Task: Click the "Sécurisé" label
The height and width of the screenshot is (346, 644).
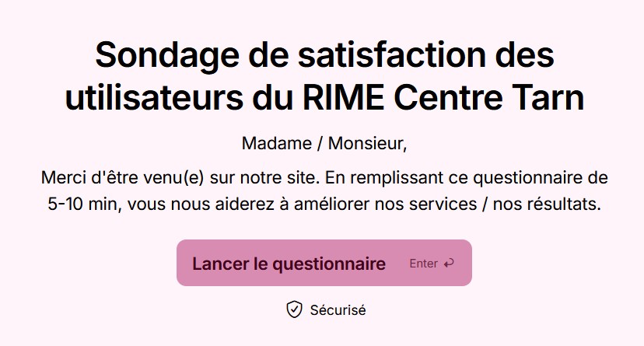Action: point(338,309)
